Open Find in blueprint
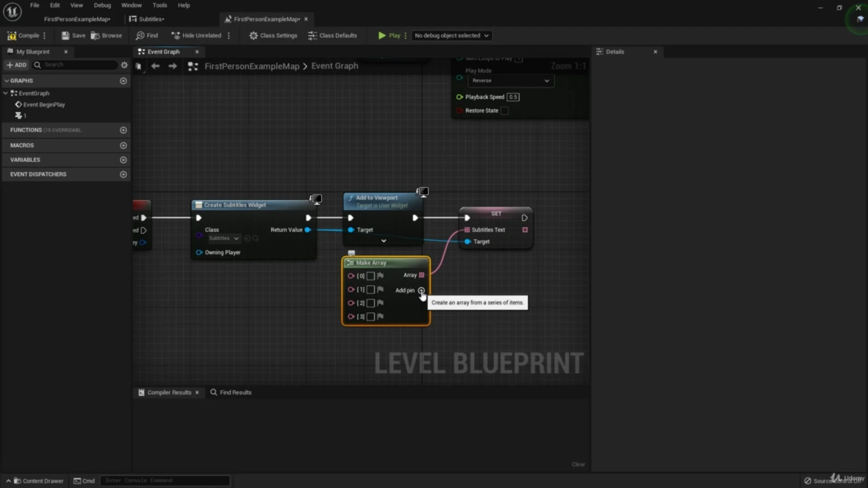868x488 pixels. pyautogui.click(x=147, y=36)
